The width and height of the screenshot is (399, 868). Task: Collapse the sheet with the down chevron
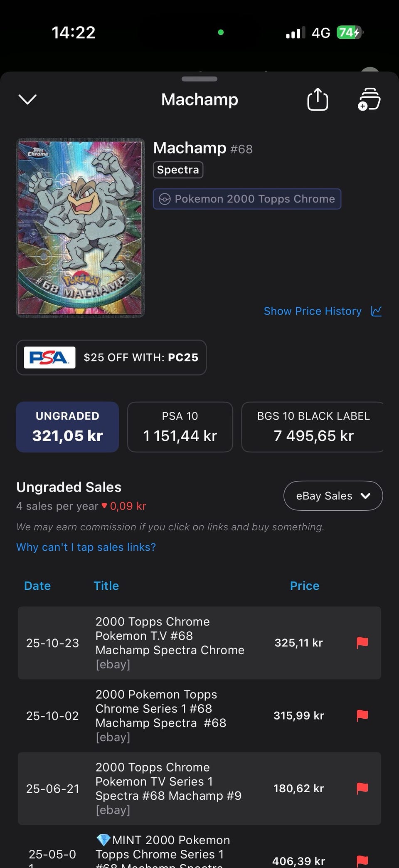click(x=28, y=99)
